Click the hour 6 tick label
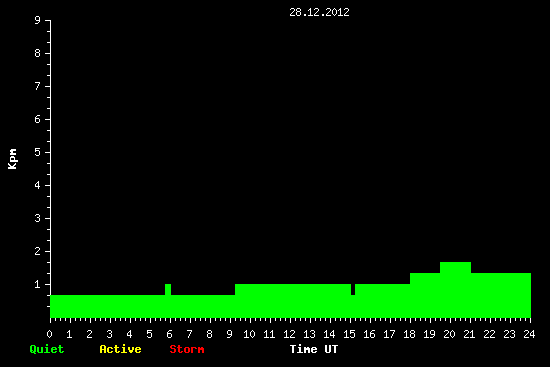Image resolution: width=550 pixels, height=367 pixels. point(169,334)
